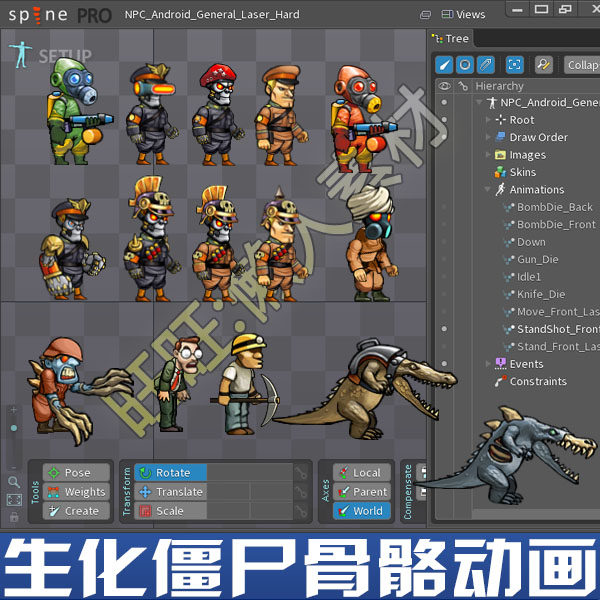Select the Skins row in the tree
600x600 pixels.
pyautogui.click(x=523, y=172)
